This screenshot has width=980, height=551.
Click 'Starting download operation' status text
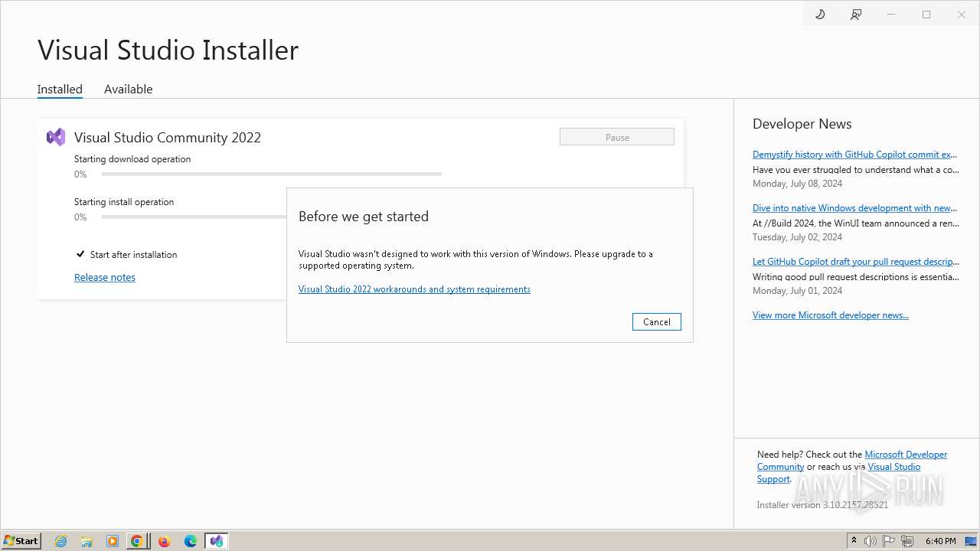click(x=132, y=159)
